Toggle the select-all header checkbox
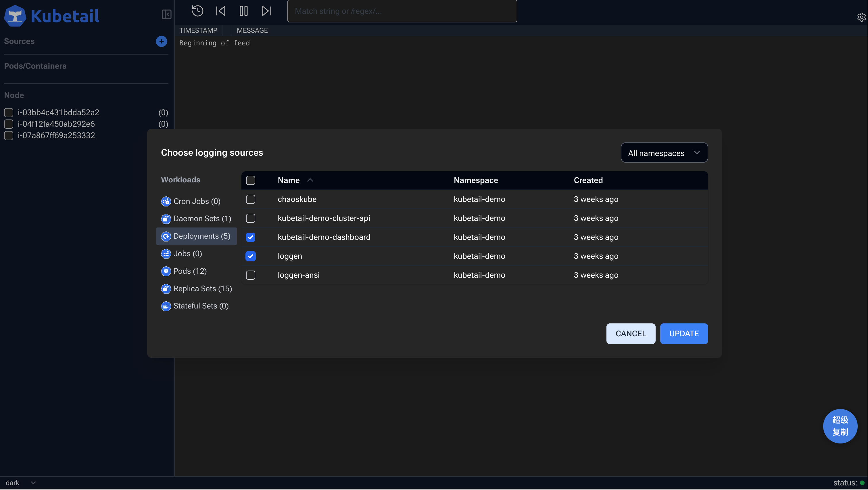The height and width of the screenshot is (490, 868). click(250, 180)
